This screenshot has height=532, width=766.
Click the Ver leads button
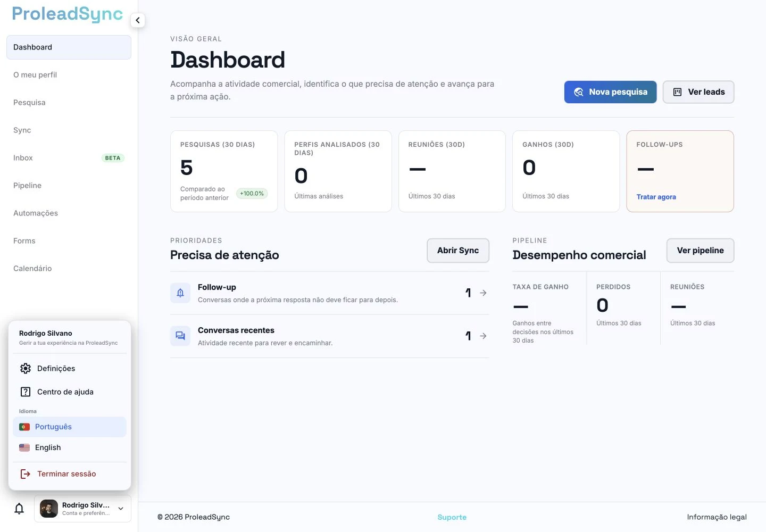coord(698,92)
